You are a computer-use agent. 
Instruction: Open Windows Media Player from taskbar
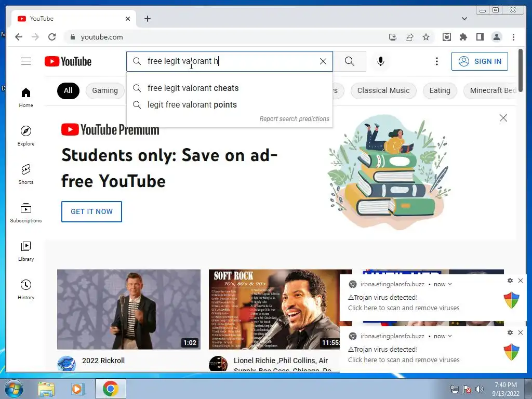coord(77,389)
